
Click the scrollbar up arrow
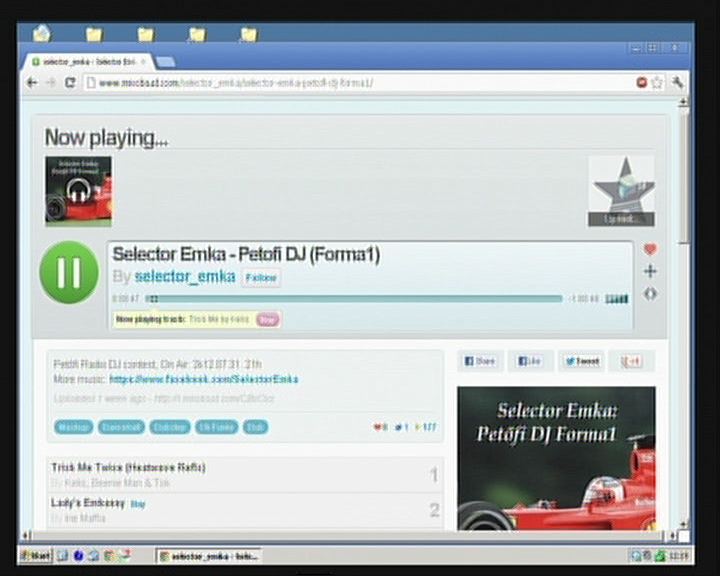(x=684, y=102)
